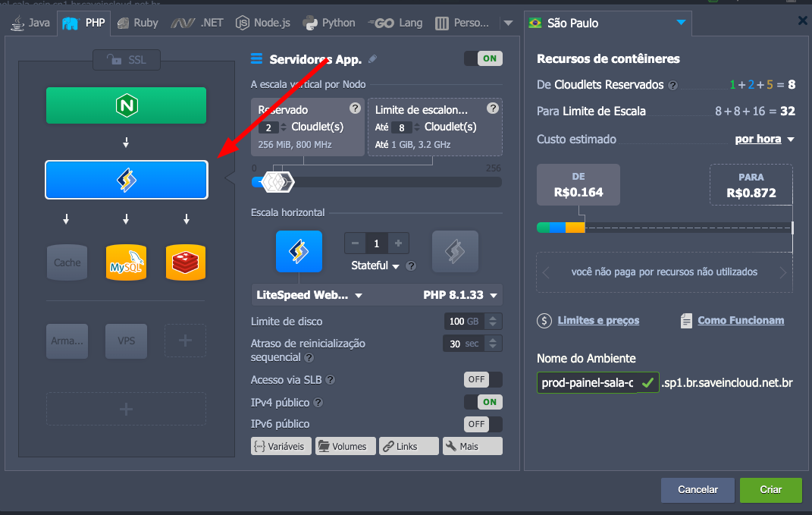Turn on IPv6 público switch
The width and height of the screenshot is (812, 515).
[x=483, y=424]
